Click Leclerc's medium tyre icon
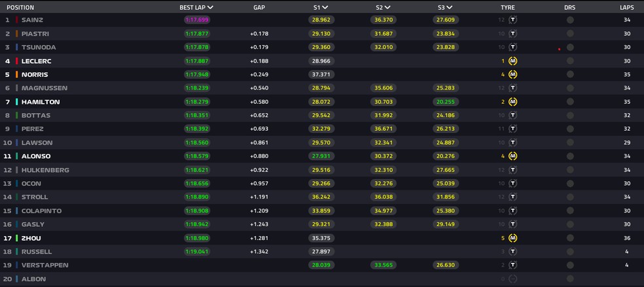Image resolution: width=644 pixels, height=287 pixels. click(x=512, y=61)
